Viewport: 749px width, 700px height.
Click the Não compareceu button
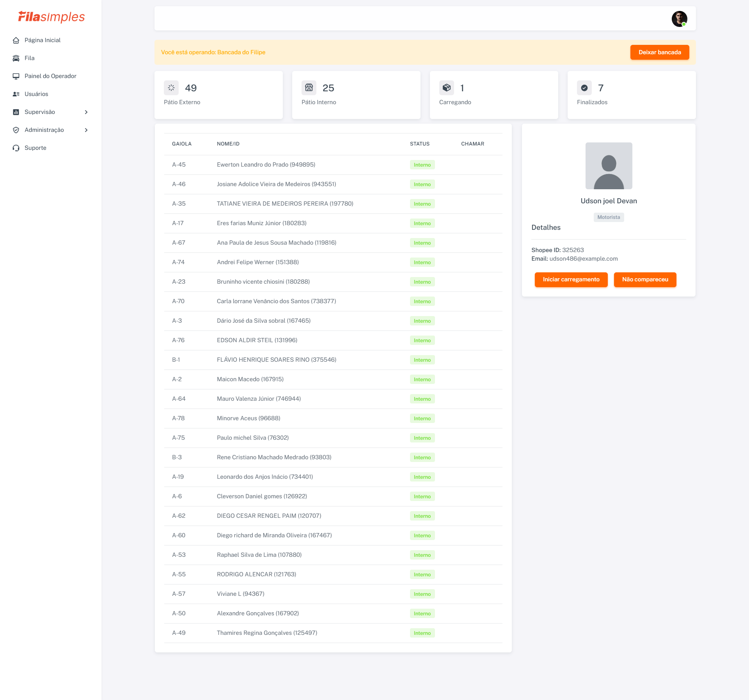point(645,279)
